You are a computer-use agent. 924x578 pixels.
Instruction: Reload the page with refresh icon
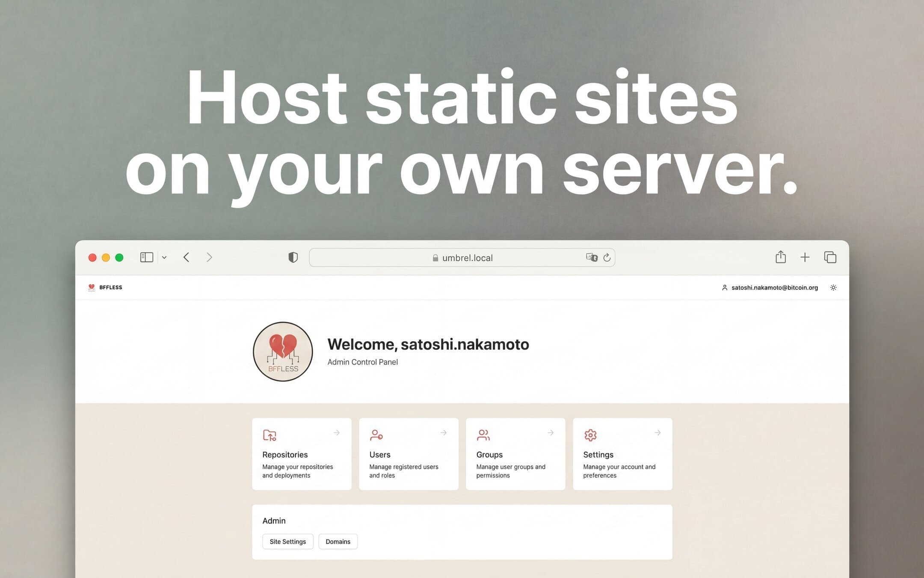click(x=607, y=257)
